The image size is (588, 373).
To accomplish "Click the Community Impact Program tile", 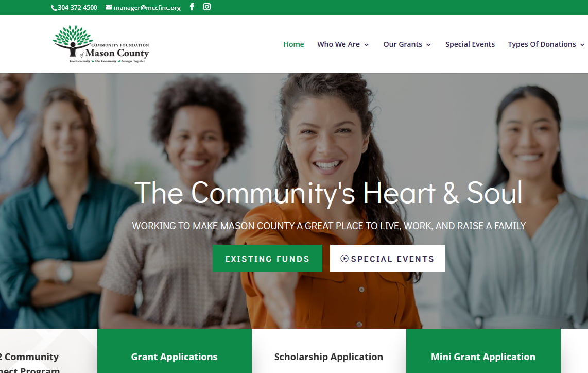I will pos(49,351).
